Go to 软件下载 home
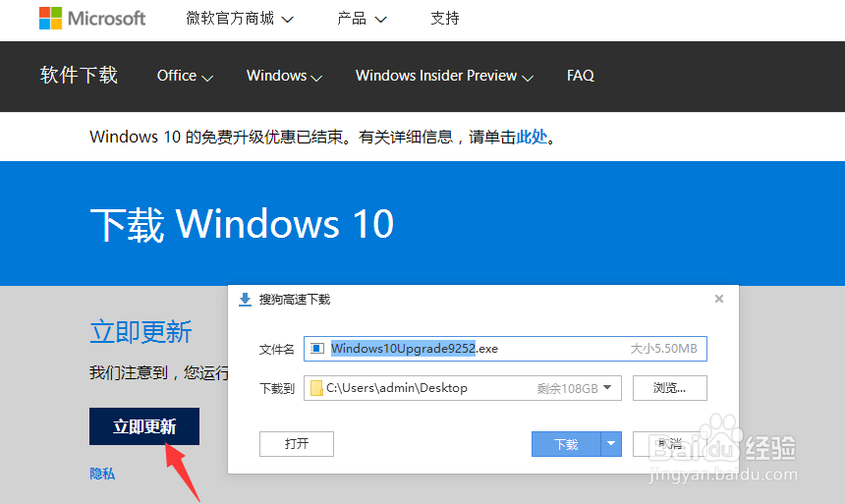 79,75
